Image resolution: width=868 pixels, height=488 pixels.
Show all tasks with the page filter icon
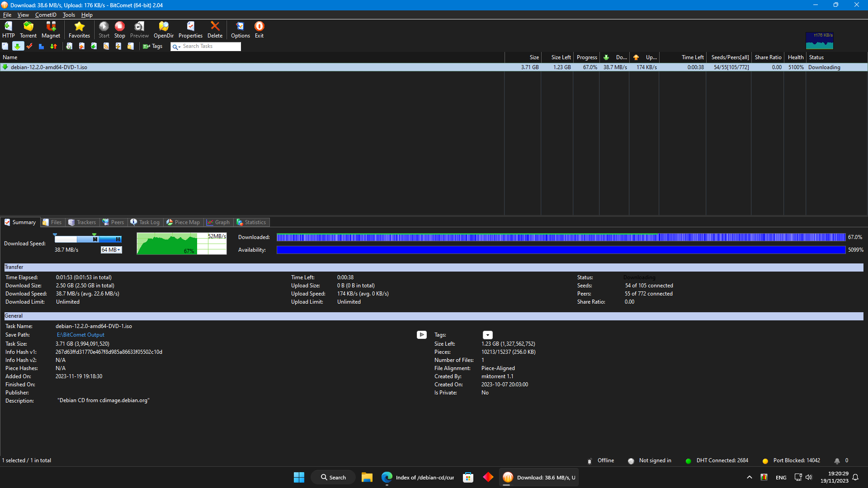click(x=5, y=46)
